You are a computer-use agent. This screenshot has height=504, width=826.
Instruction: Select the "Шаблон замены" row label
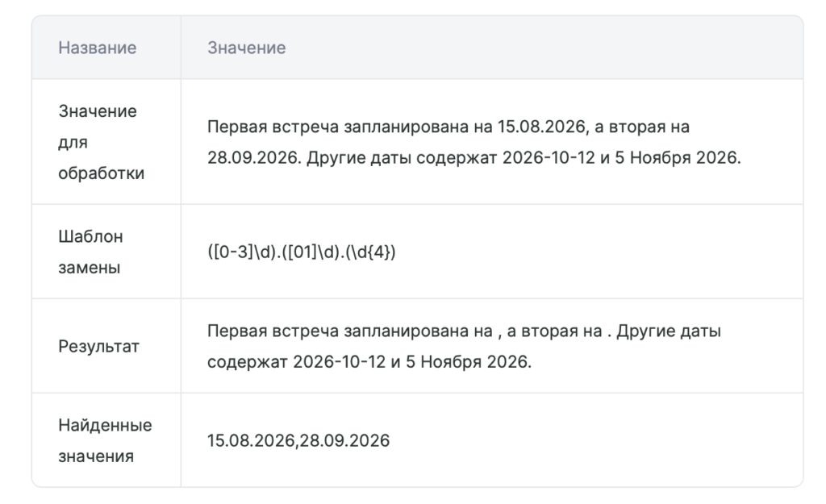[x=90, y=252]
